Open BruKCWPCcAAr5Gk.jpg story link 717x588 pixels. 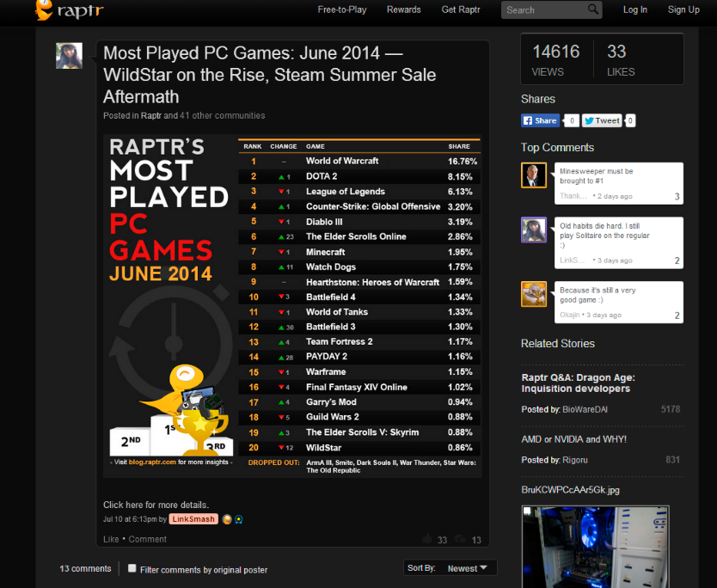tap(570, 490)
